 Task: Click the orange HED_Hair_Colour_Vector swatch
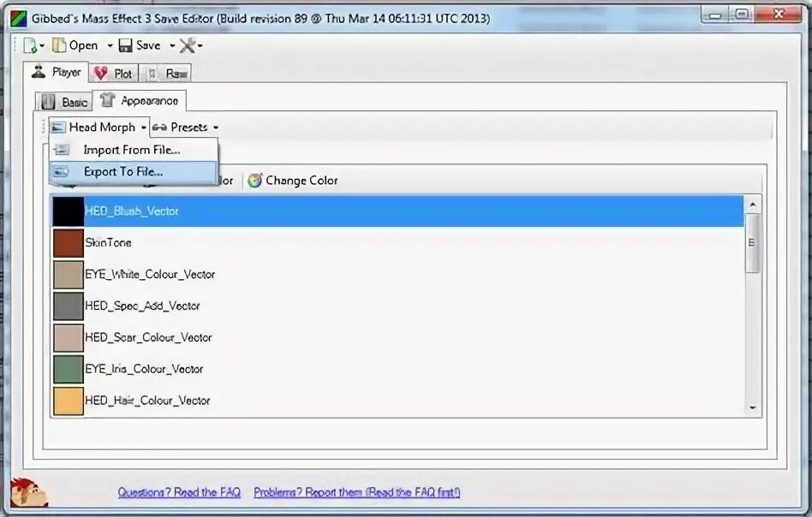click(x=69, y=401)
